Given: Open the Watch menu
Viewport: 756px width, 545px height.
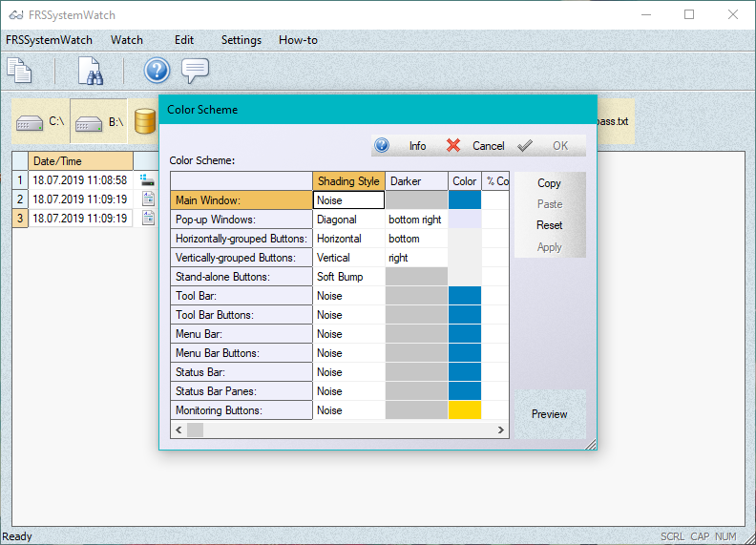Looking at the screenshot, I should pos(127,40).
